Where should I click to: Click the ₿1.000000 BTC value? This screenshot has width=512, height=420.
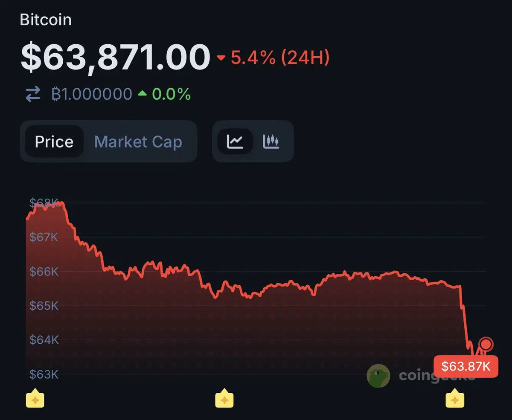[92, 94]
